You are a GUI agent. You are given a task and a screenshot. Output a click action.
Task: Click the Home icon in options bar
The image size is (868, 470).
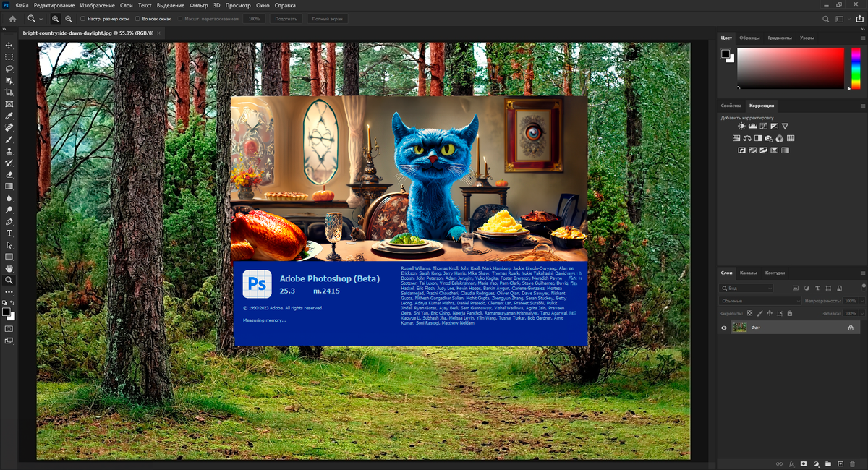(x=12, y=19)
